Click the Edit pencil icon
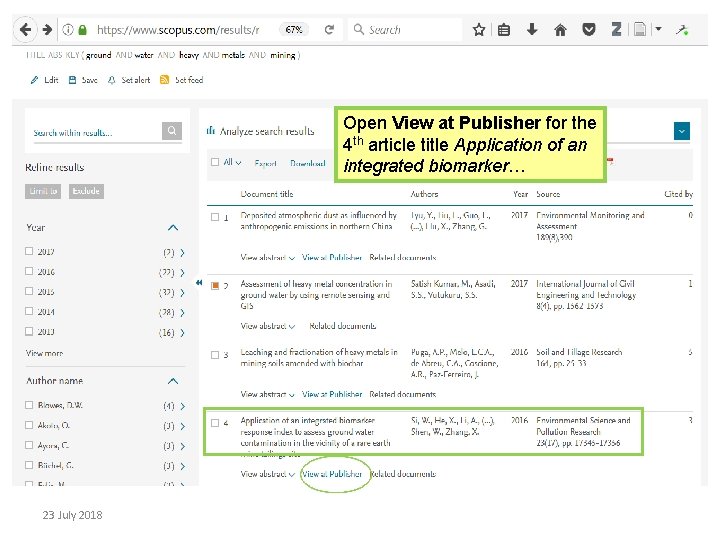Image resolution: width=720 pixels, height=540 pixels. click(34, 80)
